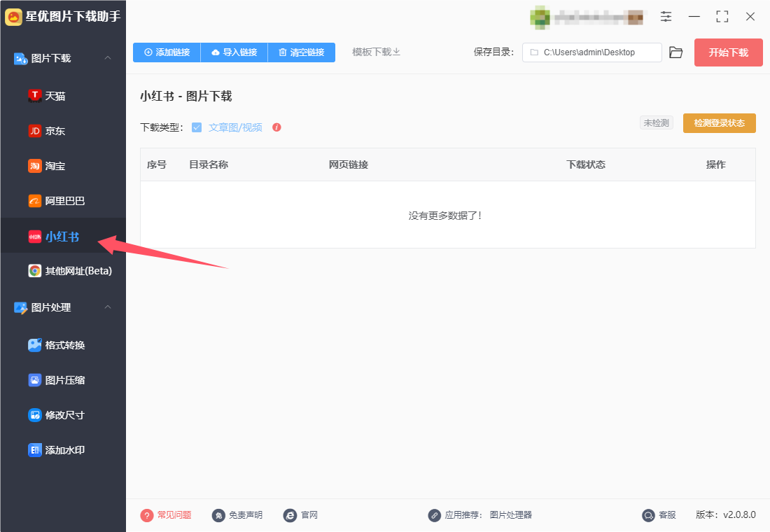Screen dimensions: 770x532
Task: Click the 网页链接 column header
Action: pos(349,164)
